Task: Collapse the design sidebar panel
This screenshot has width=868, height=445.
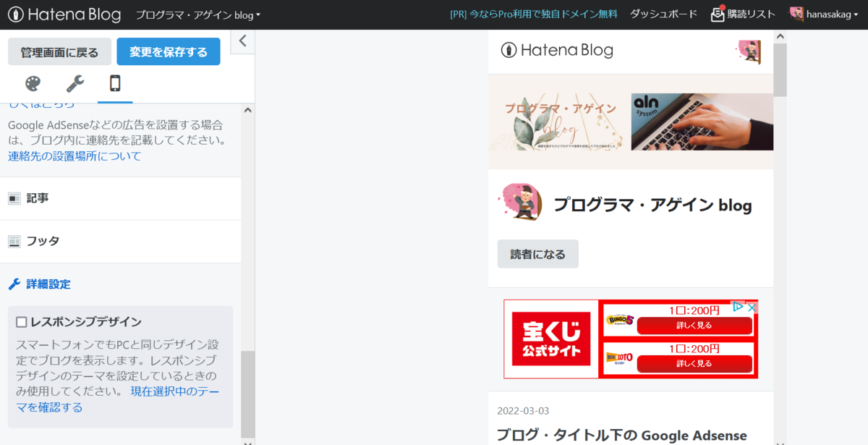Action: point(243,41)
